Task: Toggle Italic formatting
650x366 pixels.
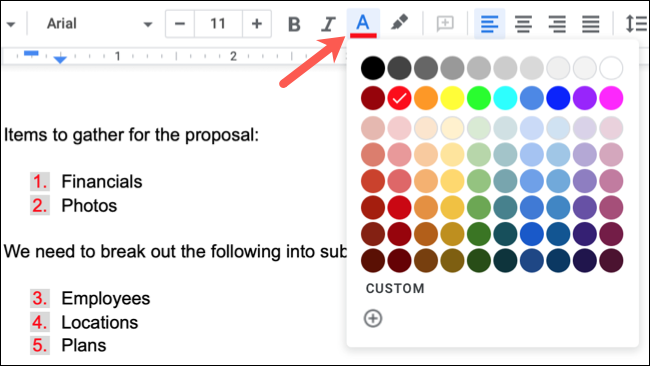Action: pos(328,24)
